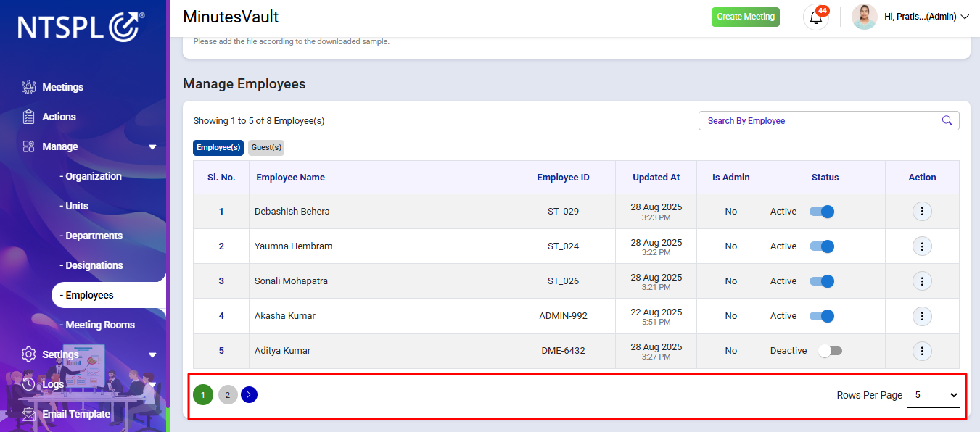980x432 pixels.
Task: Click the MinutesVault title
Action: point(231,17)
